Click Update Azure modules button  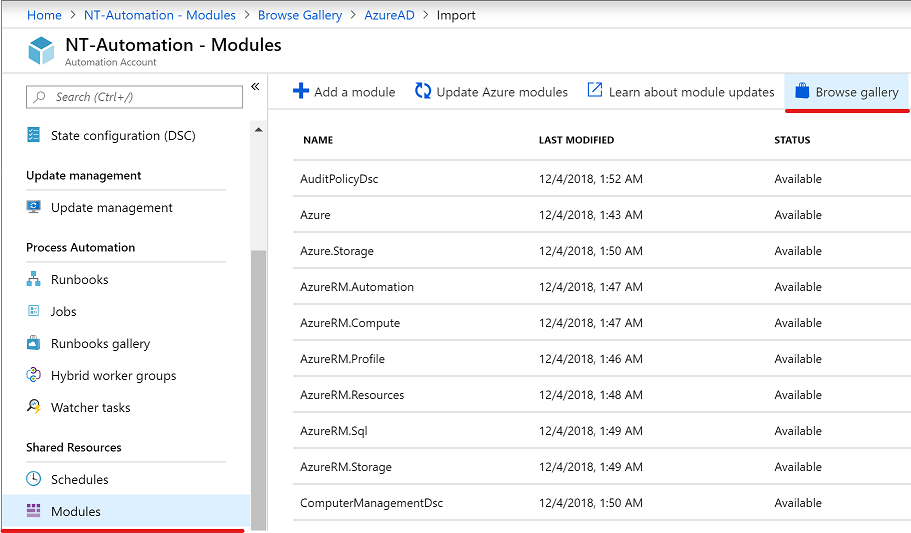[x=491, y=92]
